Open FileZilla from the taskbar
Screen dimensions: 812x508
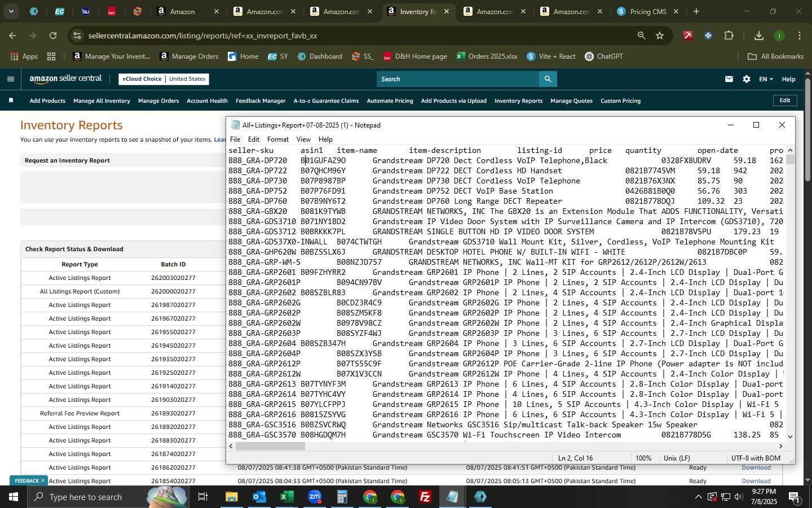point(425,497)
